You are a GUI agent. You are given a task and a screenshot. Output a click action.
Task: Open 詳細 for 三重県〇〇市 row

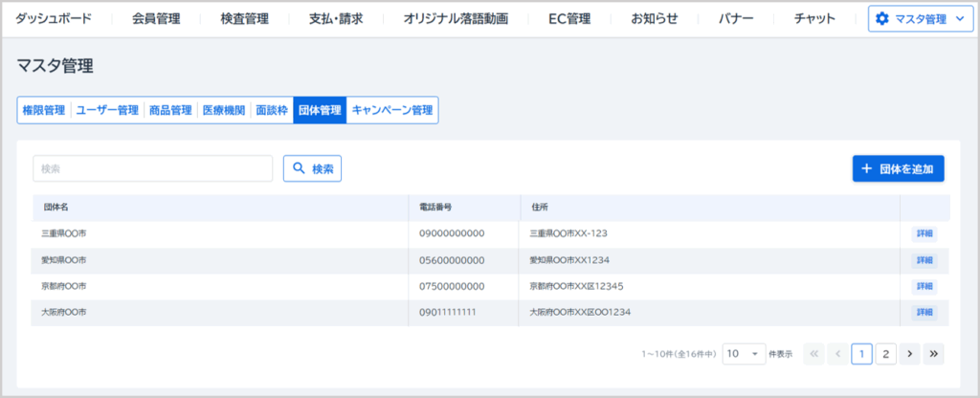click(924, 233)
